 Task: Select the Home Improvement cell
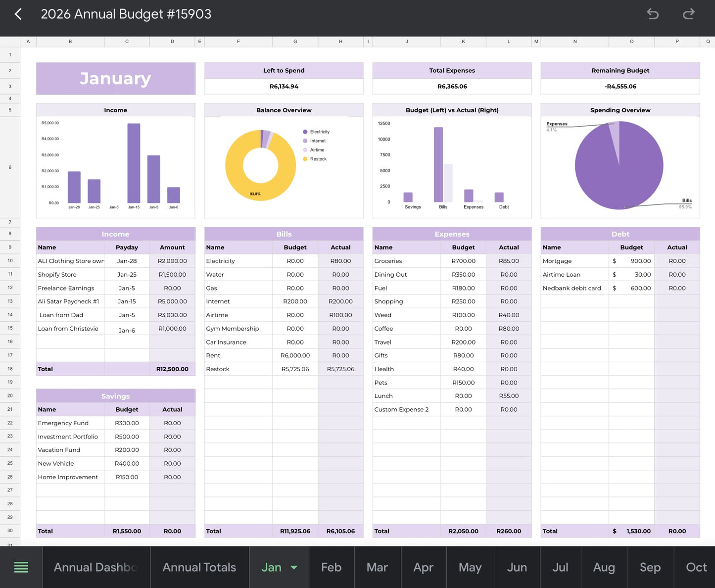[x=70, y=477]
